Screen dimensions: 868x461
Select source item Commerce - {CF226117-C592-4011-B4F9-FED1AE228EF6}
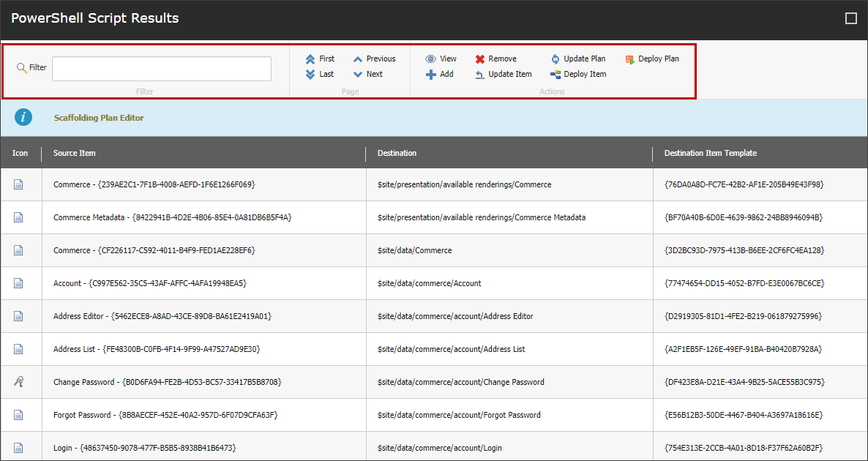coord(154,250)
